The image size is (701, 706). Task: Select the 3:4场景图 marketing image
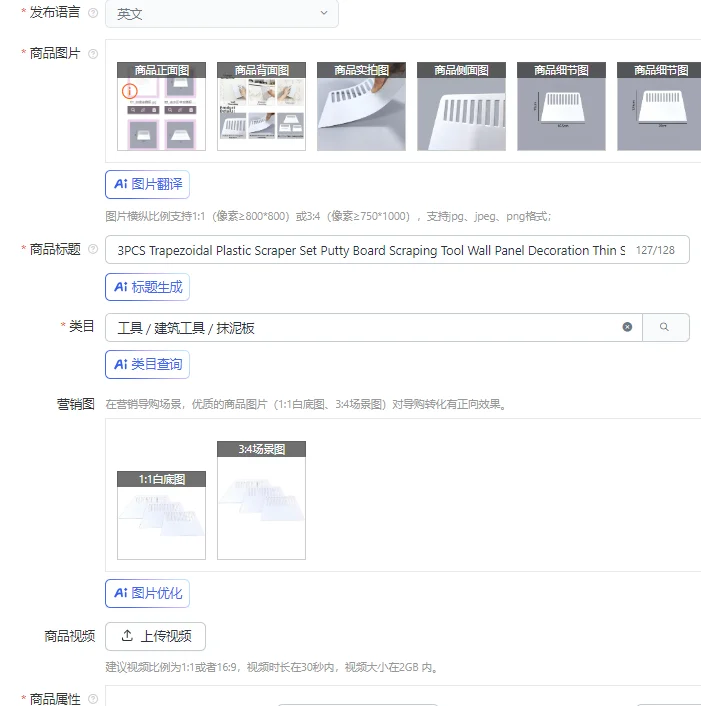[x=261, y=500]
